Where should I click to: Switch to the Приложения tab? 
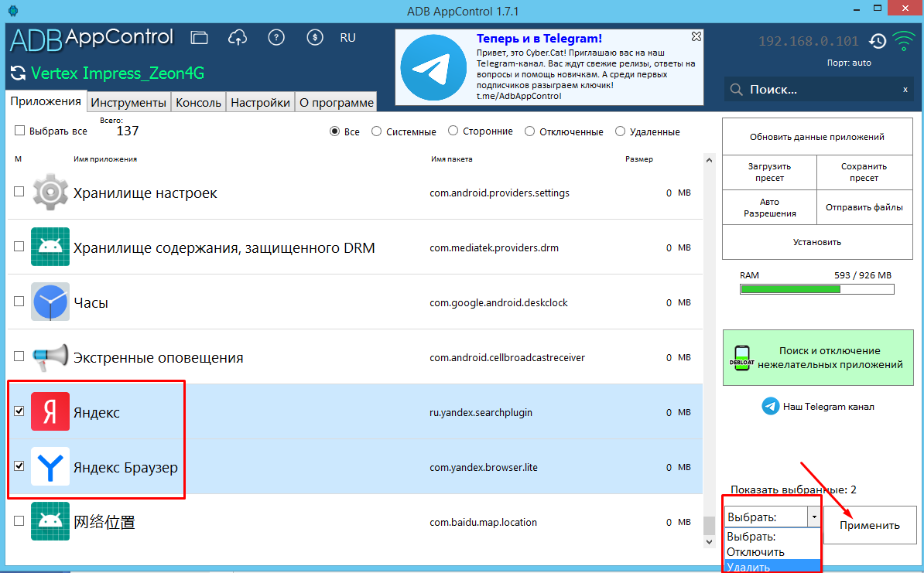click(x=46, y=101)
